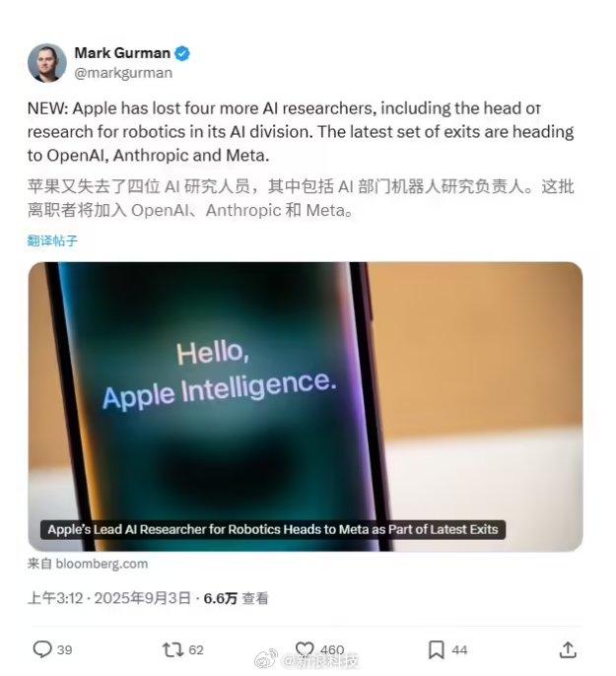The width and height of the screenshot is (616, 676).
Task: Click the reply count 39
Action: coord(65,650)
